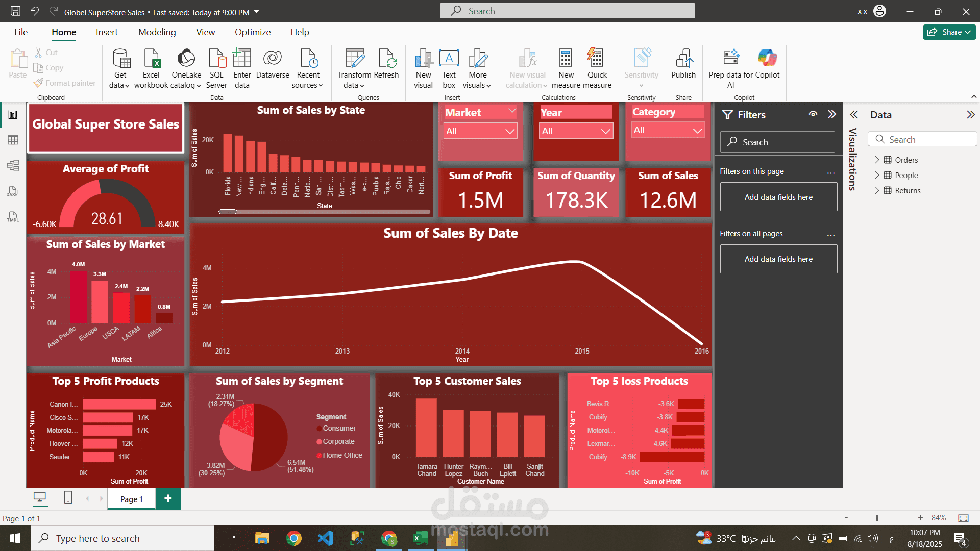
Task: Add a Text box to the report
Action: point(449,69)
